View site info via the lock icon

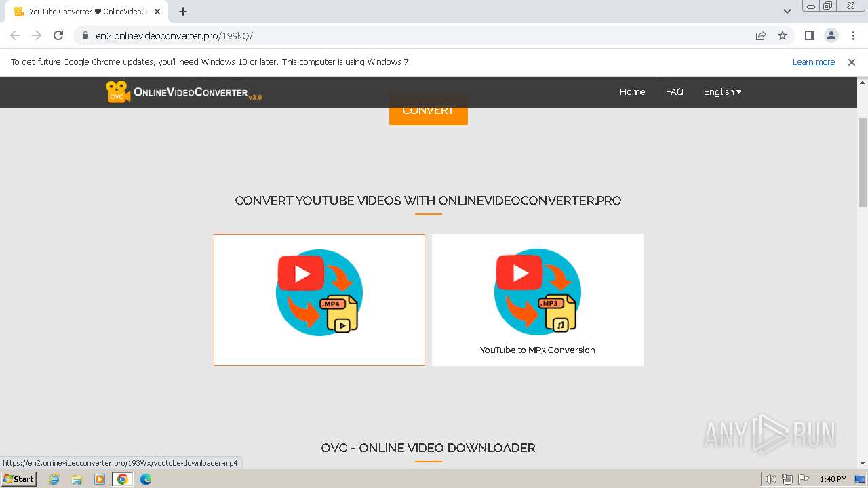(85, 35)
